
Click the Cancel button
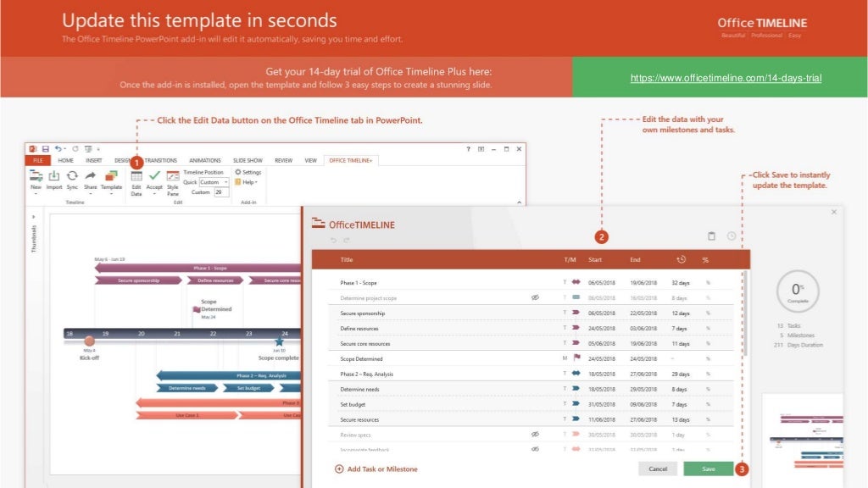point(658,469)
